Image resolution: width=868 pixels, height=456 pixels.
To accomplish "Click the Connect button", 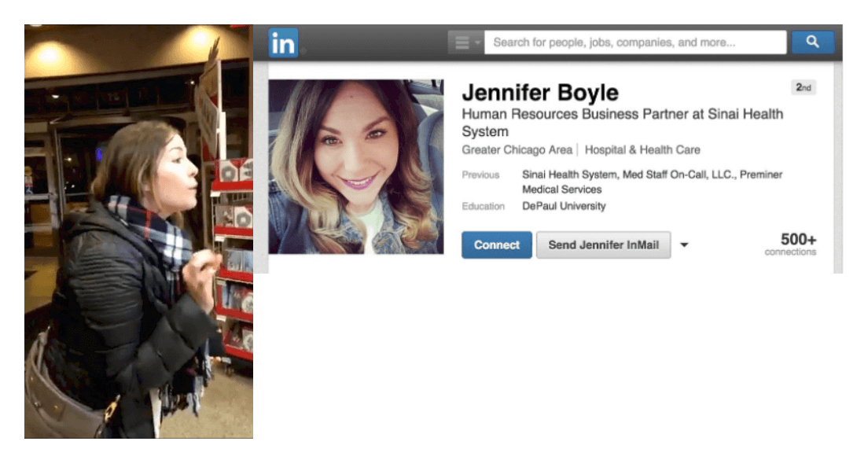I will click(x=497, y=245).
